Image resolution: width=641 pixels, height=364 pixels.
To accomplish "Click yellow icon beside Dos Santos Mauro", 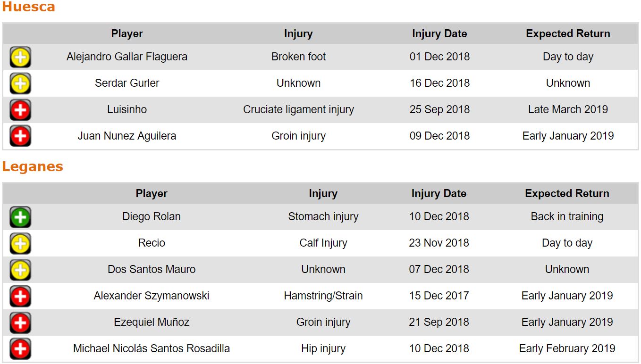I will (x=20, y=270).
